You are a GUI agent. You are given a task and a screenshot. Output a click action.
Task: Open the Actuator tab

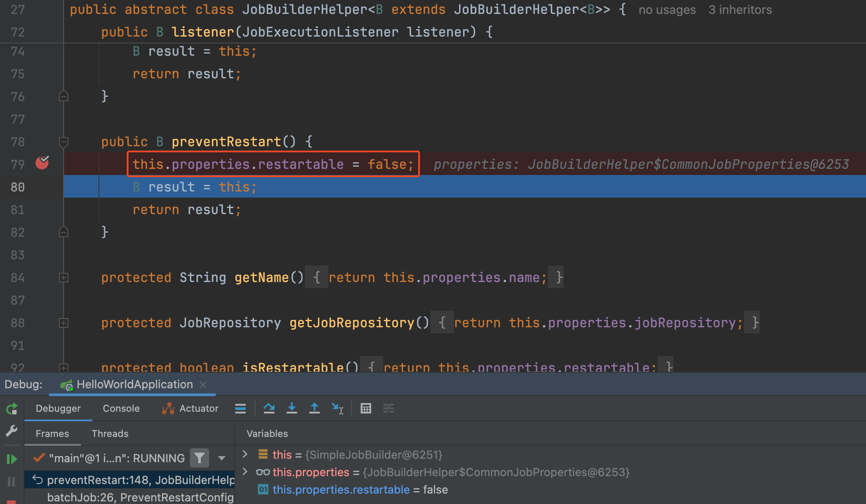[x=190, y=408]
